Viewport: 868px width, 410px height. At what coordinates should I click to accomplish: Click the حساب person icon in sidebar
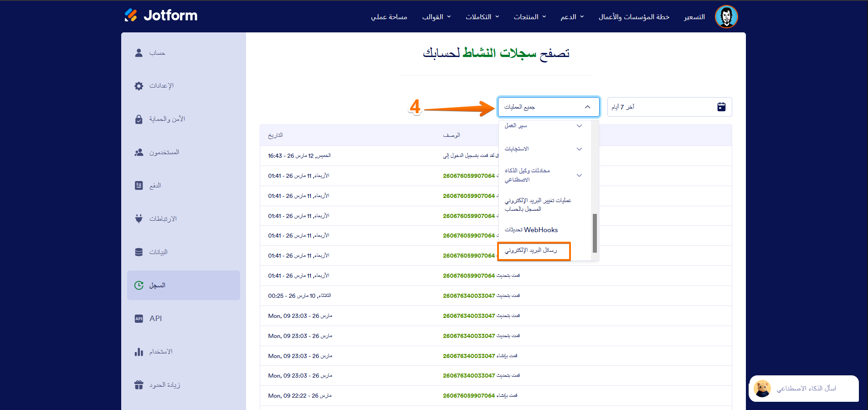coord(139,53)
